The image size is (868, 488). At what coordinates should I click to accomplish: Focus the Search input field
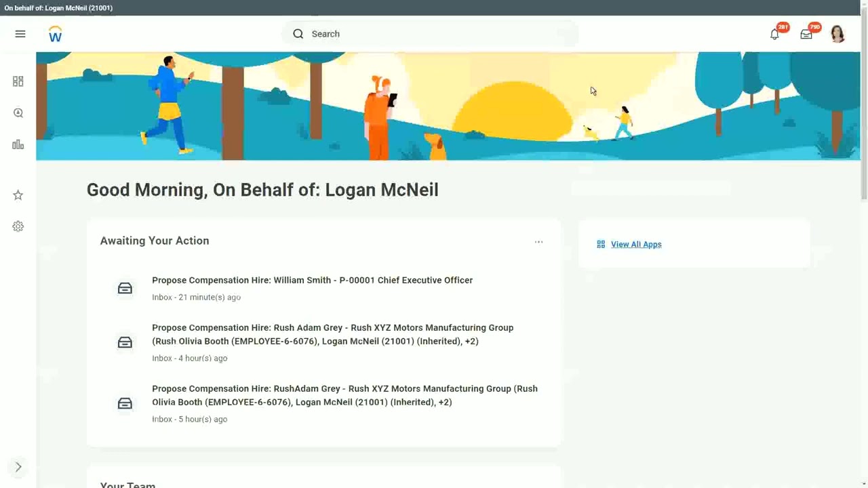point(431,34)
